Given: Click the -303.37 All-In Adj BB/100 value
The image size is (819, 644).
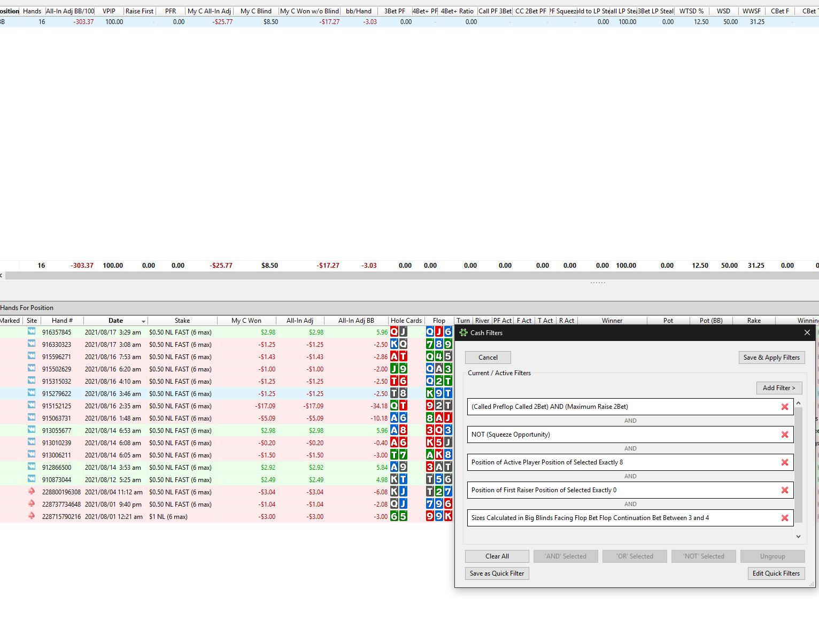Looking at the screenshot, I should (83, 22).
